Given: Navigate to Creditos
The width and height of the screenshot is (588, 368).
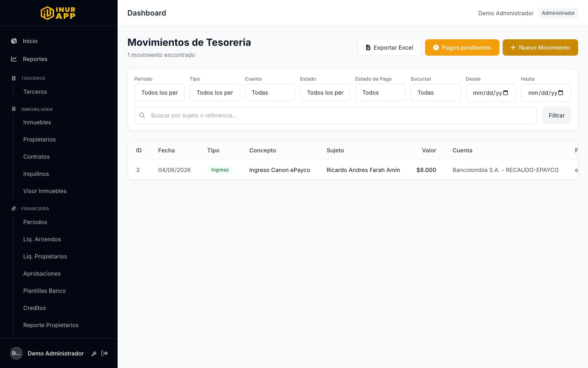Looking at the screenshot, I should [x=35, y=308].
